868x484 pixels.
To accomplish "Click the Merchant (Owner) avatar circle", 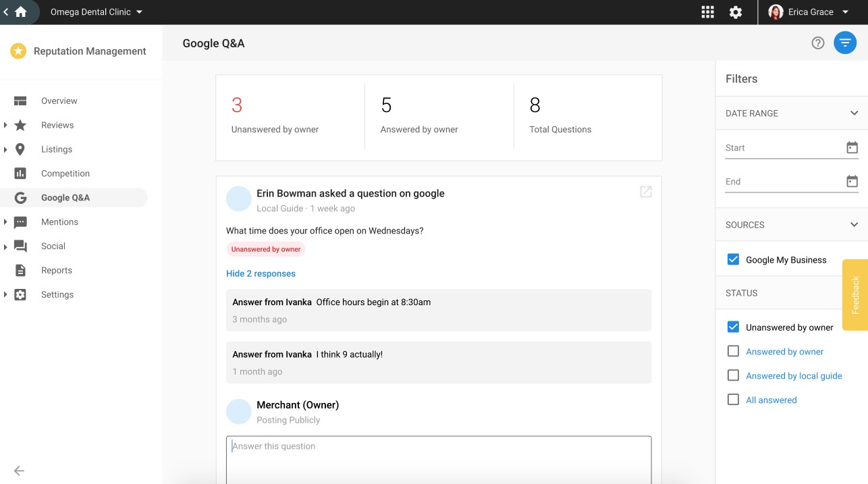I will click(239, 411).
